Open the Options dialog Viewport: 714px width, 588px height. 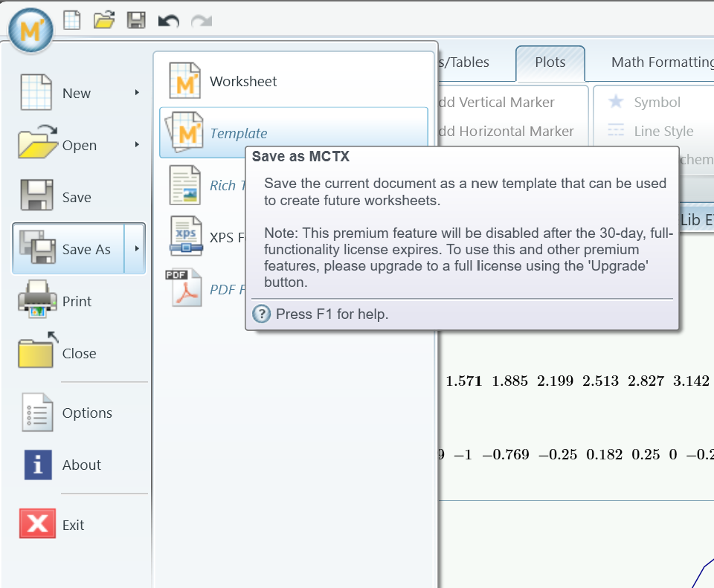coord(86,413)
